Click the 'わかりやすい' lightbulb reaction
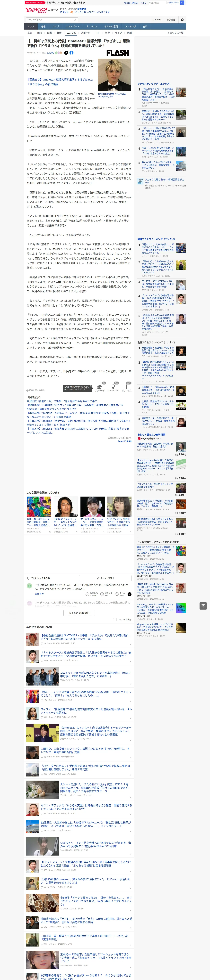Viewport: 210px width, 980px height. pos(113,388)
